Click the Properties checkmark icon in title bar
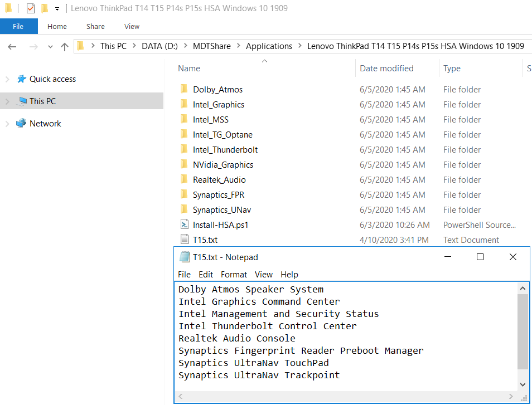532x405 pixels. (x=31, y=8)
